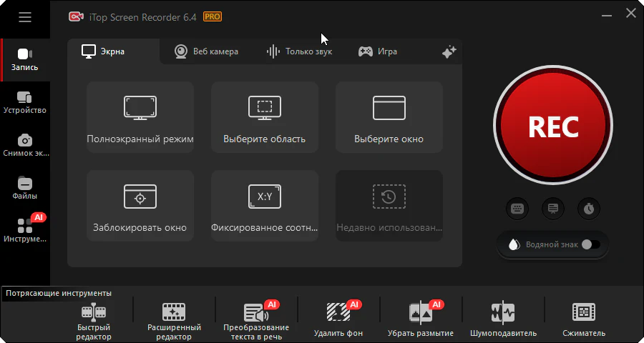Click the sparkle AI icon after tabs
The height and width of the screenshot is (343, 644).
[449, 51]
